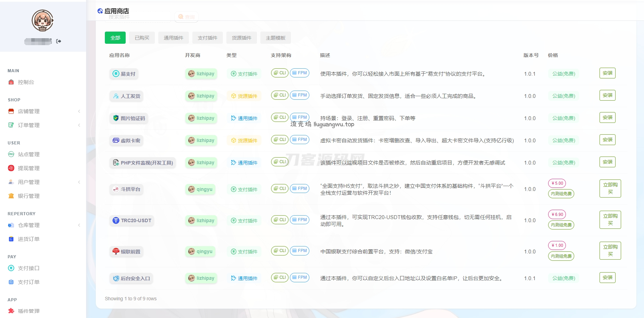Click the 站点管理 globe icon
The height and width of the screenshot is (318, 644).
click(11, 154)
